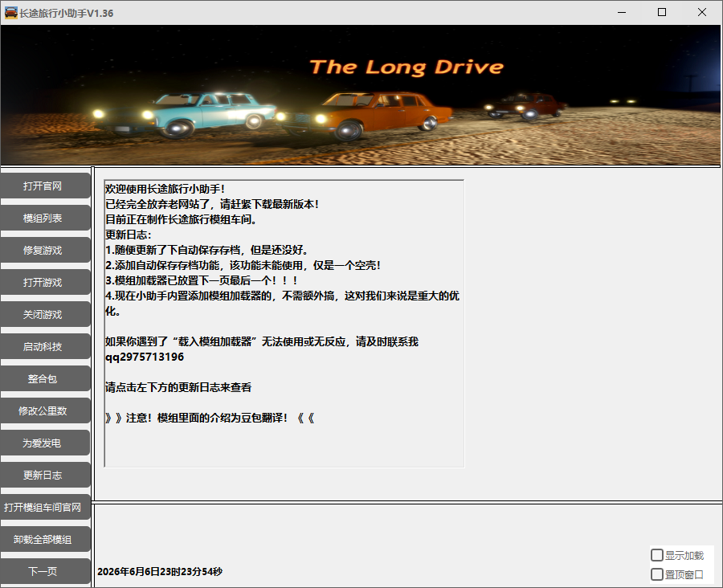Click line 1.随便更新了下自动保存存档
This screenshot has height=588, width=723.
(206, 250)
